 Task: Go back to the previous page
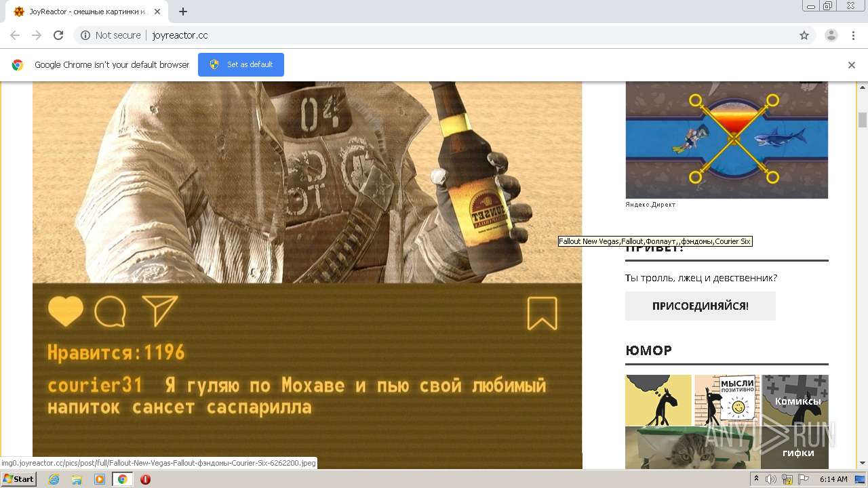pyautogui.click(x=15, y=35)
